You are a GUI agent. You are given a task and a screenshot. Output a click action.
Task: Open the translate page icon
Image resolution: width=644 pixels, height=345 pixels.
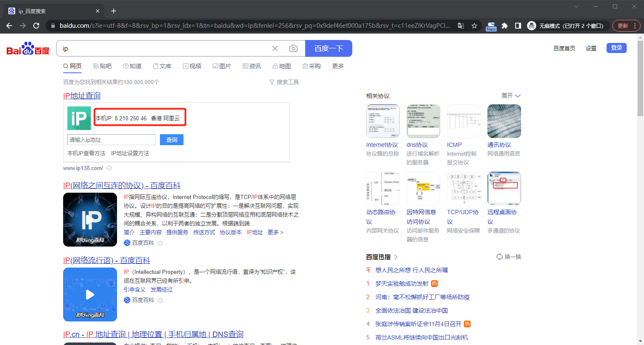click(461, 26)
